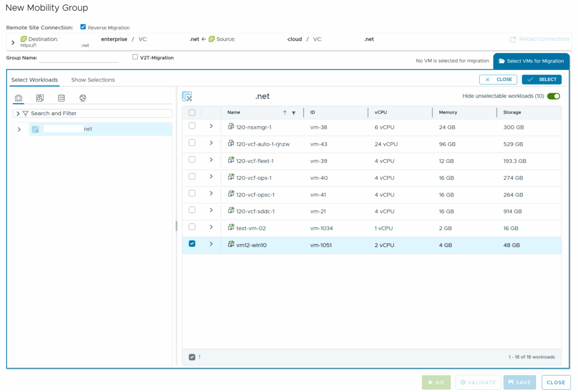The height and width of the screenshot is (392, 578).
Task: Check the box for 120-vcf-ops-1
Action: coord(192,177)
